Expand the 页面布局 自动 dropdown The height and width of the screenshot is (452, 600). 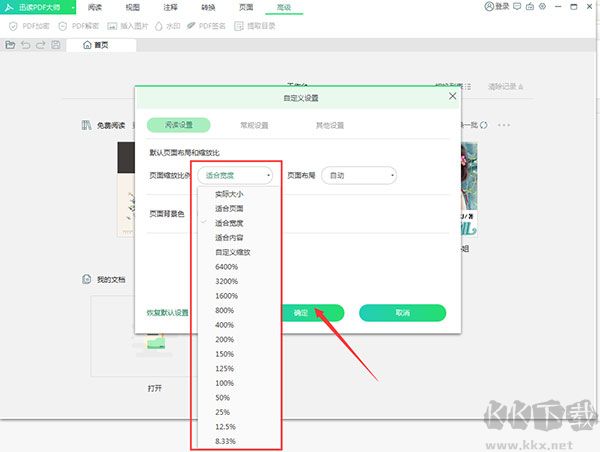click(x=359, y=175)
